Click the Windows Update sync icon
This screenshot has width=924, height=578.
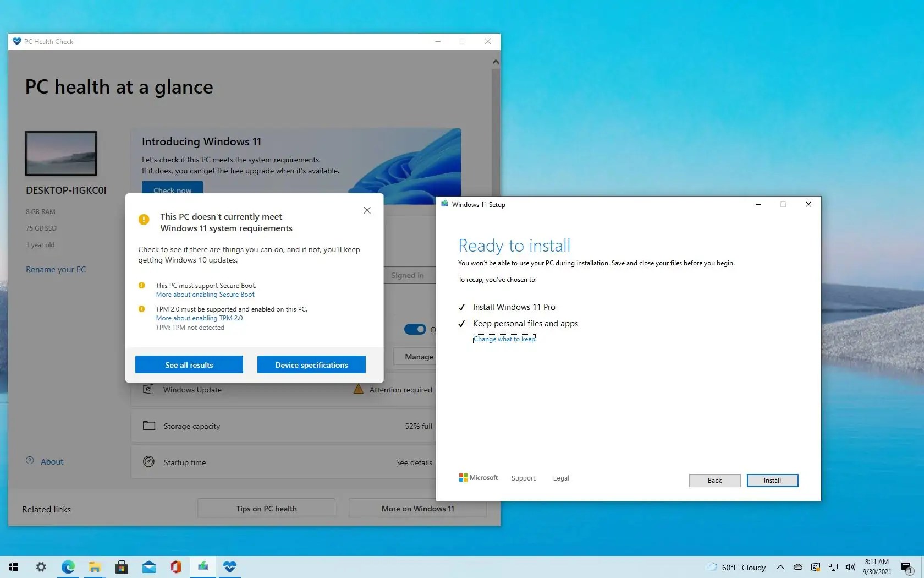[x=148, y=389]
